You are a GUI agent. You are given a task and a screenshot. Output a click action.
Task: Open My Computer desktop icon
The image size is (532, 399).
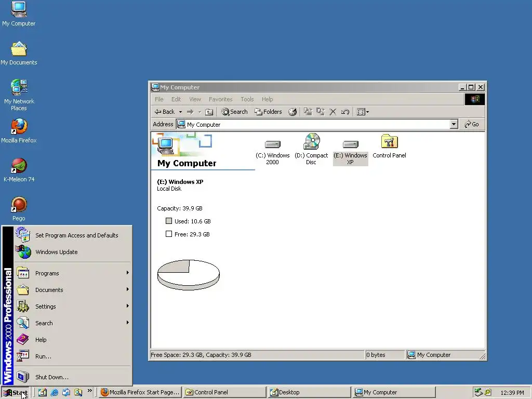coord(19,14)
